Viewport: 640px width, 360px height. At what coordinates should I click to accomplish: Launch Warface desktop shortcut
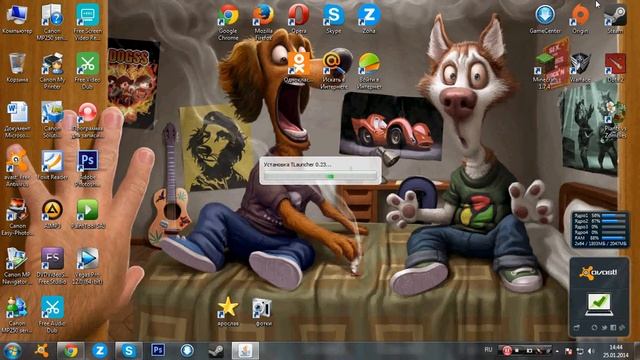point(580,68)
